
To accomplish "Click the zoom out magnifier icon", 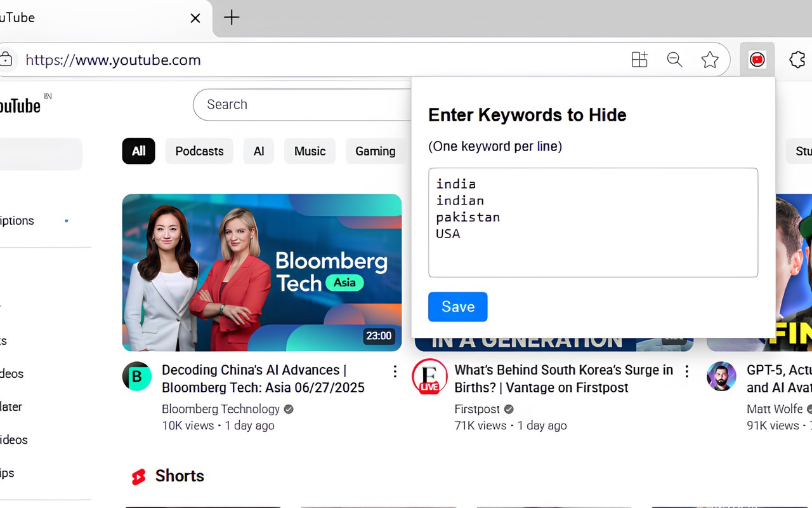I will tap(674, 60).
